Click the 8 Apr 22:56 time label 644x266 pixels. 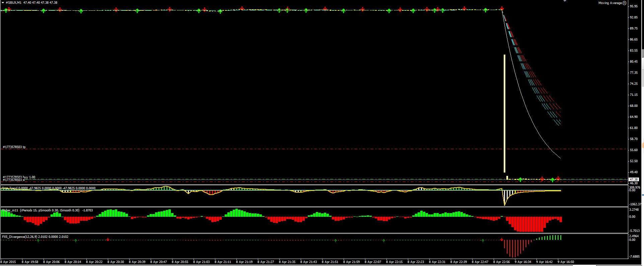click(x=501, y=262)
